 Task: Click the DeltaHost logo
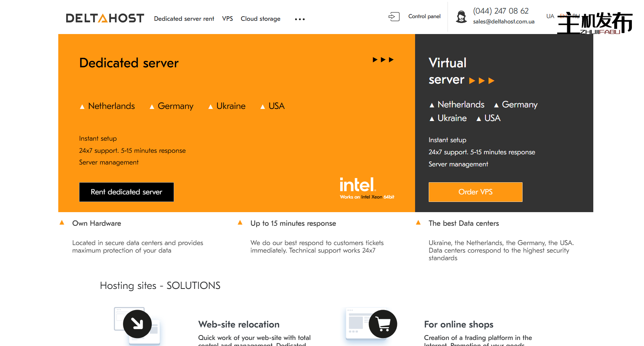tap(105, 18)
